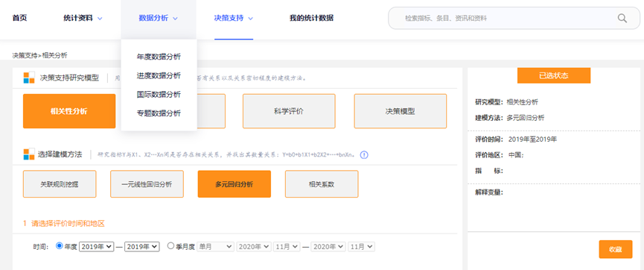The image size is (644, 270).
Task: Click the 决策支持研究模型 heading text
Action: coord(69,78)
